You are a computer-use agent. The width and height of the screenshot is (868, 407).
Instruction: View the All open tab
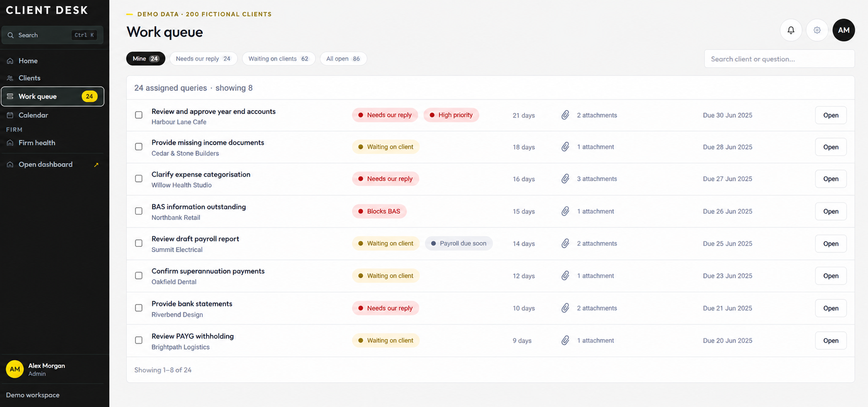(343, 59)
